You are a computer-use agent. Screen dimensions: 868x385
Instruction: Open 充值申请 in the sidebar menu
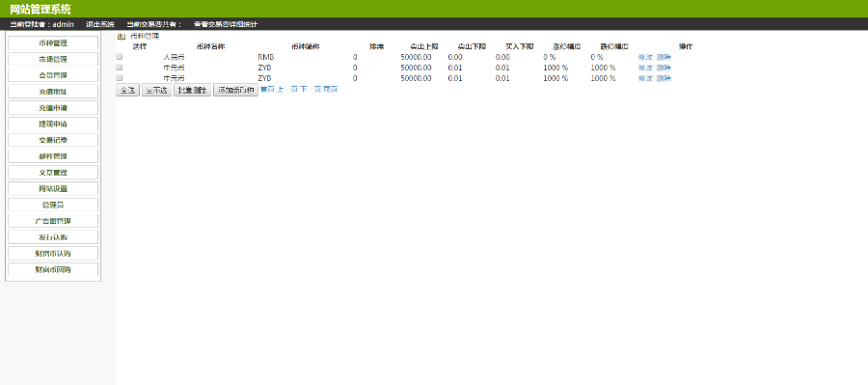(x=53, y=107)
